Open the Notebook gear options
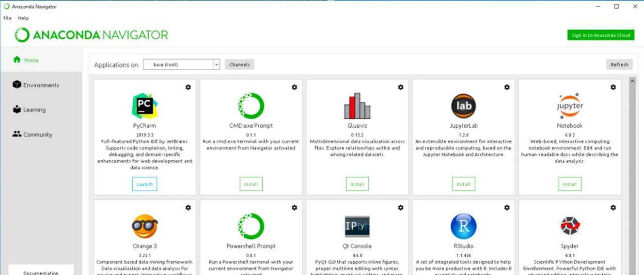The width and height of the screenshot is (644, 275). [x=613, y=87]
